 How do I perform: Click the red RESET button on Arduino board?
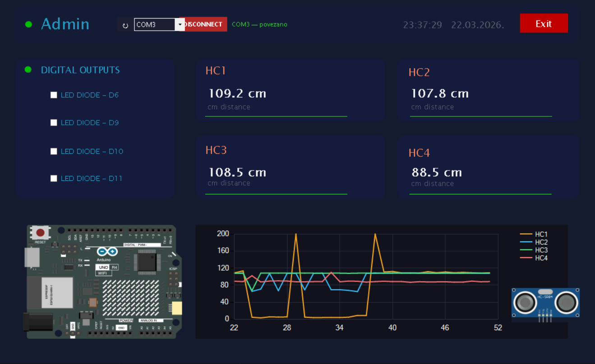point(40,233)
